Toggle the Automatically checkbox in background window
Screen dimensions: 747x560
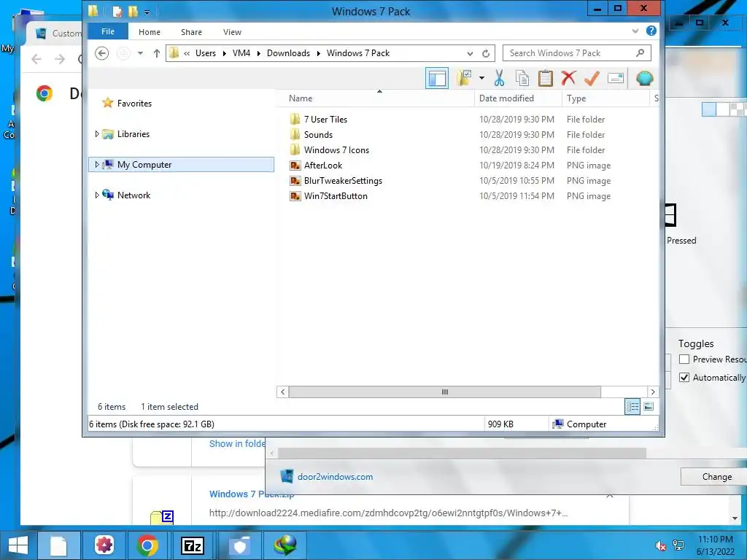point(684,377)
